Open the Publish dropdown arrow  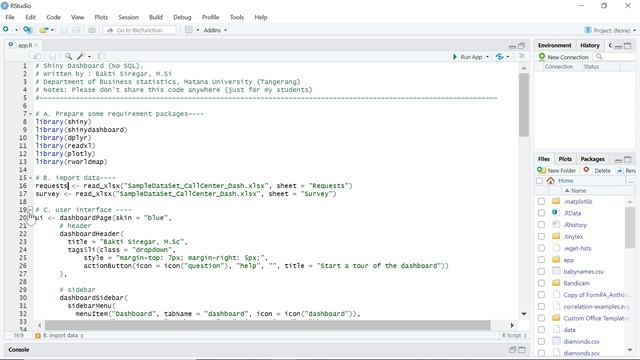coord(508,57)
